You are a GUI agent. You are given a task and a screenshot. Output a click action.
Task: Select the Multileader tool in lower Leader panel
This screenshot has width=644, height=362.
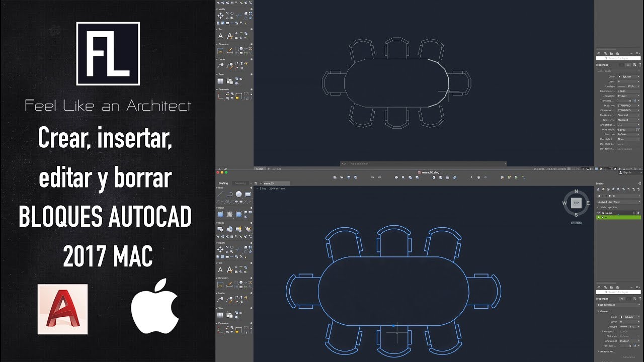(220, 300)
